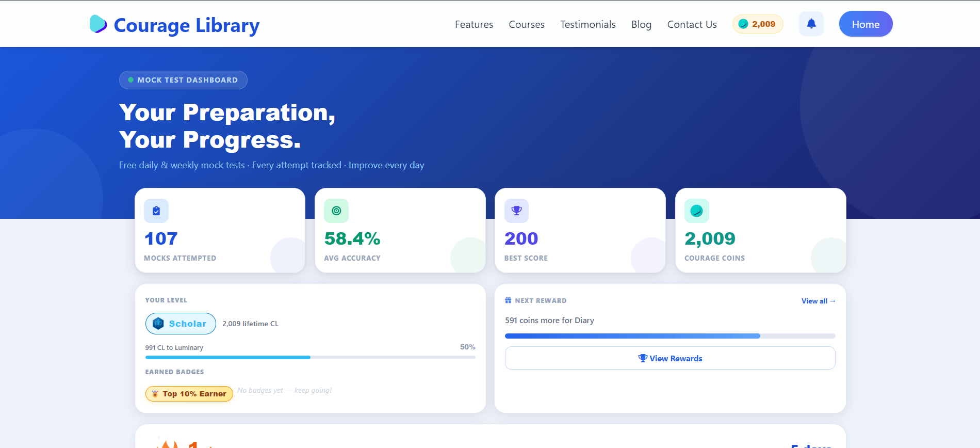The width and height of the screenshot is (980, 448).
Task: Click the Scholar level hexagon icon
Action: (x=158, y=324)
